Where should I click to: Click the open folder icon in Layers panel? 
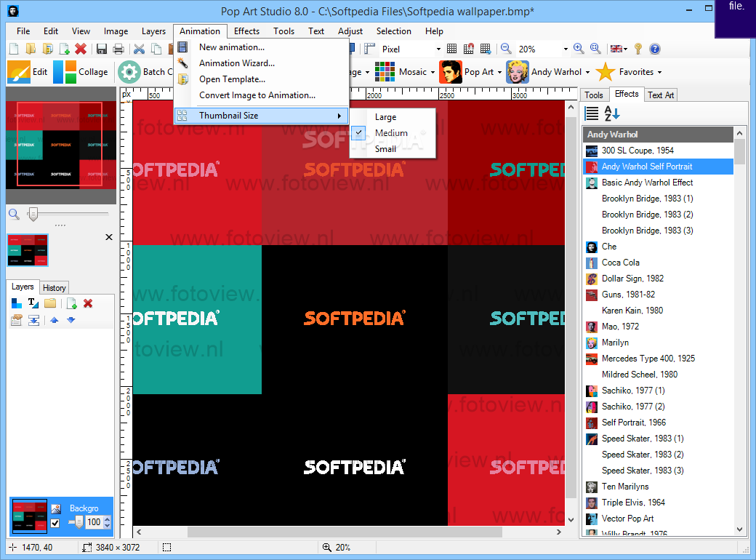[50, 303]
